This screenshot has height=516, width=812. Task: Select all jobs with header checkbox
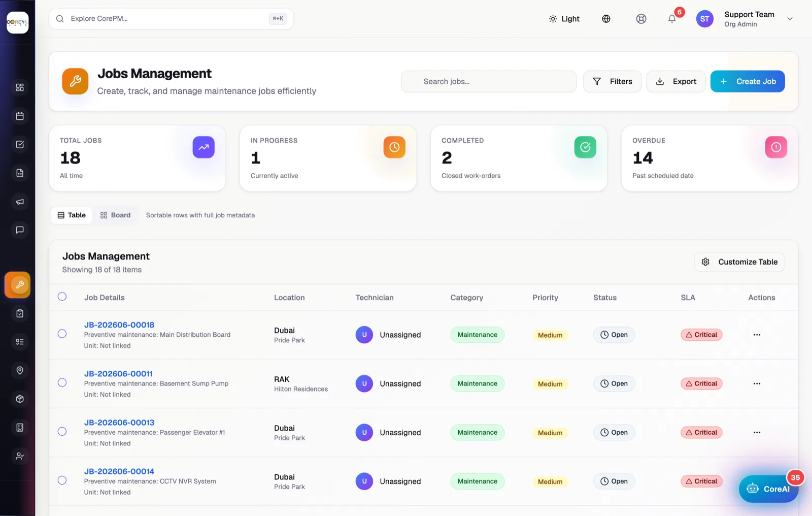[62, 297]
